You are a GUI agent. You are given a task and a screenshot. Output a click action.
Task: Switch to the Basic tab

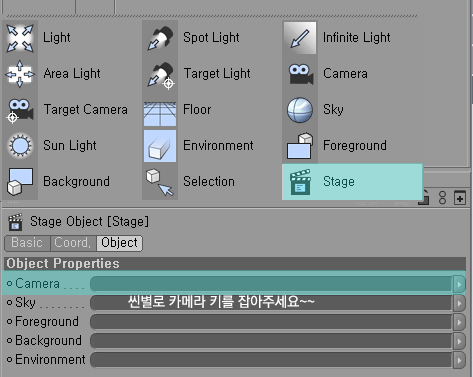[x=27, y=243]
